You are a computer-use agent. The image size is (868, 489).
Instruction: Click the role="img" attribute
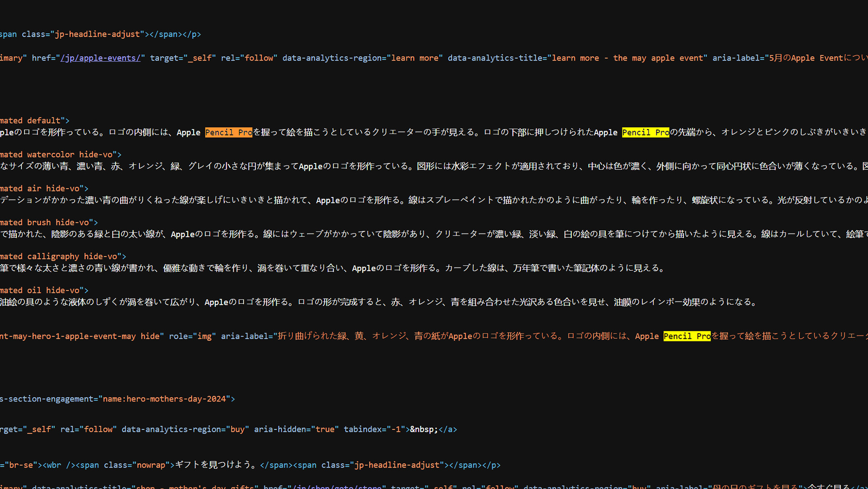(192, 336)
